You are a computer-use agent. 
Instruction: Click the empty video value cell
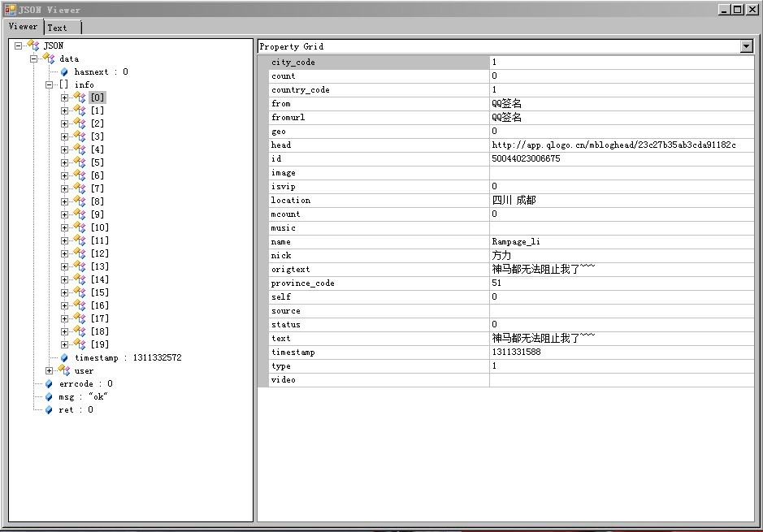622,380
